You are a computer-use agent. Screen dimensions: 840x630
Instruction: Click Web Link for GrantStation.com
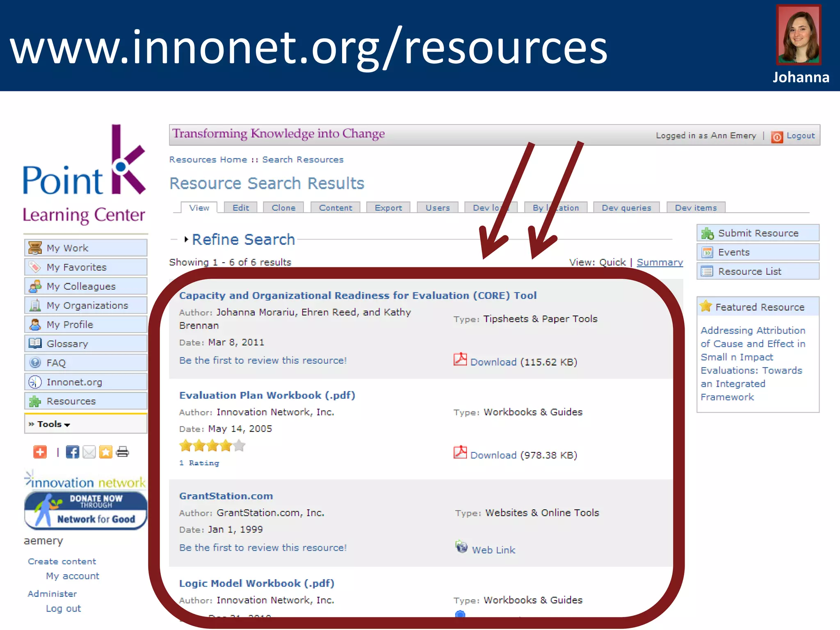pyautogui.click(x=494, y=550)
